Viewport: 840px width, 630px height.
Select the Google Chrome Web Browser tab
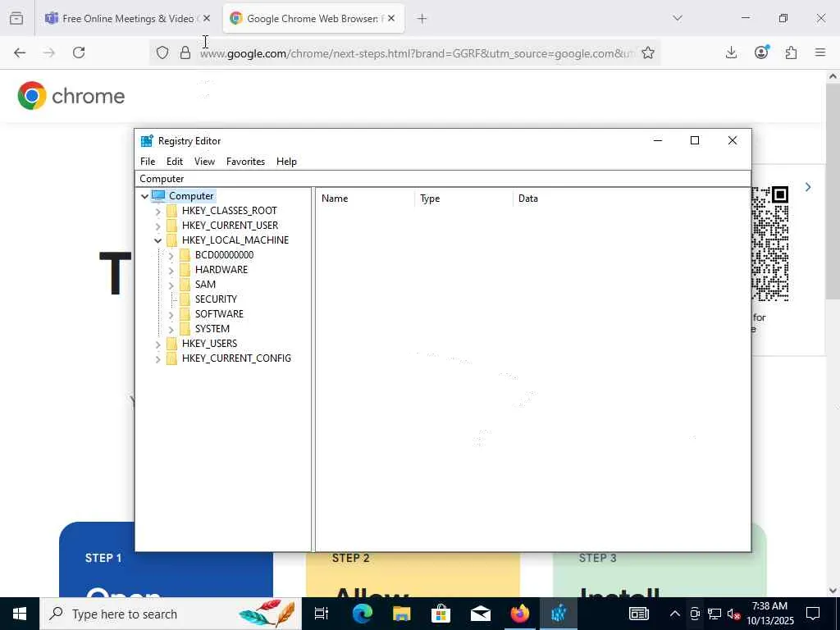pyautogui.click(x=313, y=18)
